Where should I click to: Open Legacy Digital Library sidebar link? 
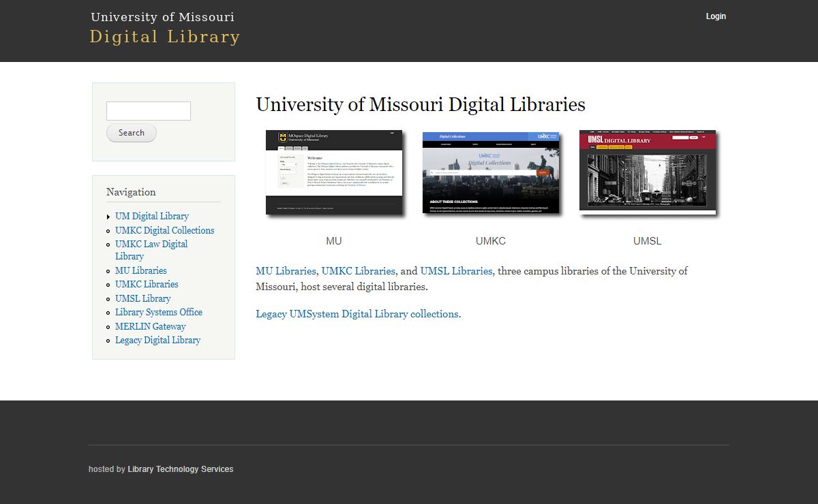(158, 340)
